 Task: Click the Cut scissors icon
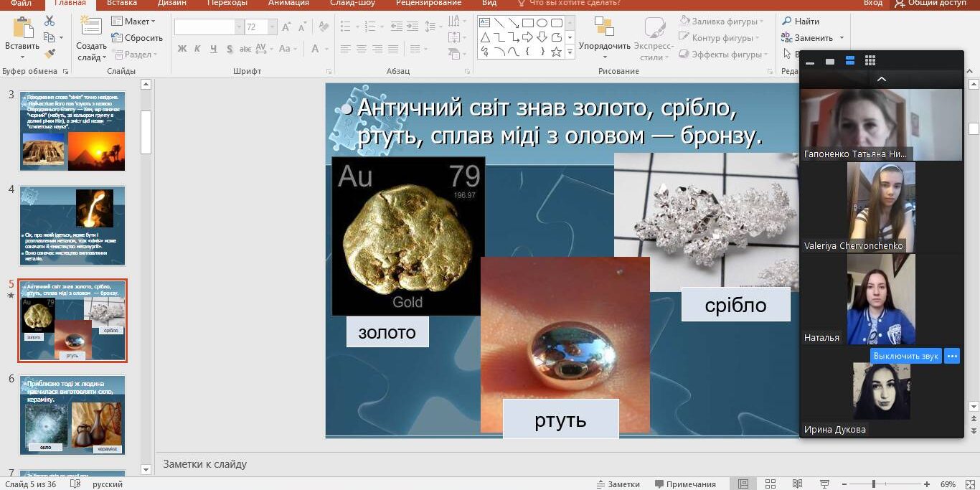[x=50, y=22]
